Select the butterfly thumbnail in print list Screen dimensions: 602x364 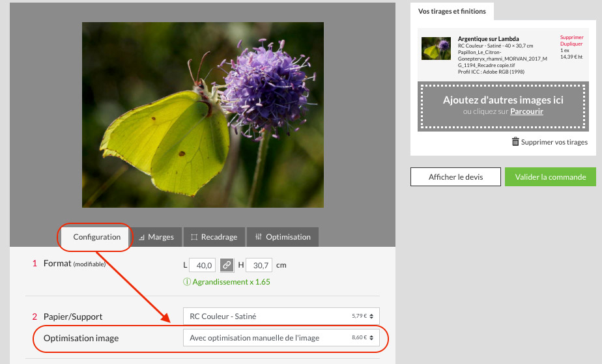[x=437, y=49]
